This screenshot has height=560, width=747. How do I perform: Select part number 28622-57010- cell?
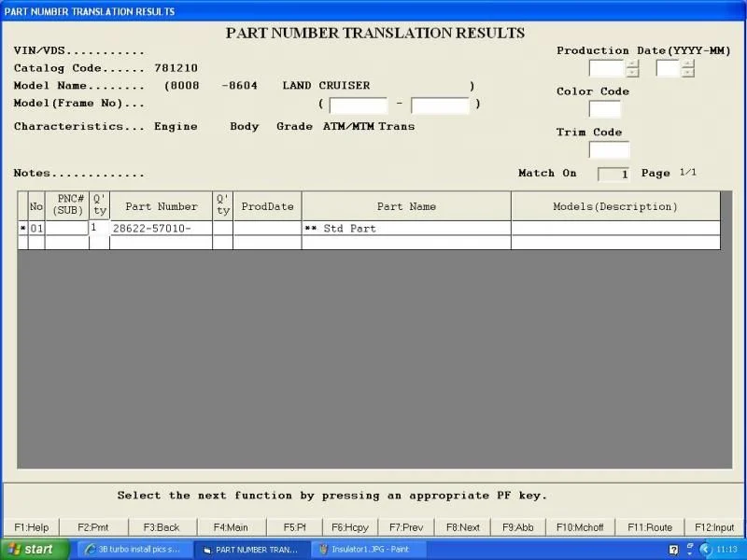[161, 228]
